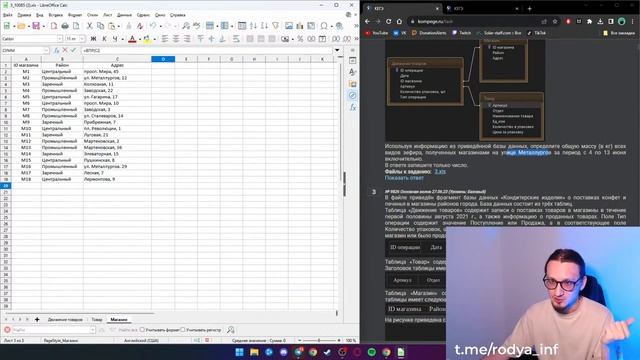
Task: Open the TikTok bookmark
Action: pyautogui.click(x=536, y=33)
